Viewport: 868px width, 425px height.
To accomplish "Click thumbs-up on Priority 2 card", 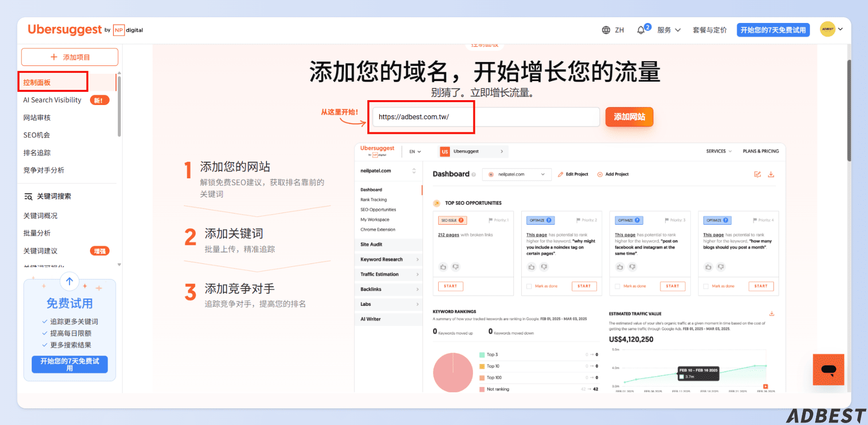I will click(x=532, y=267).
